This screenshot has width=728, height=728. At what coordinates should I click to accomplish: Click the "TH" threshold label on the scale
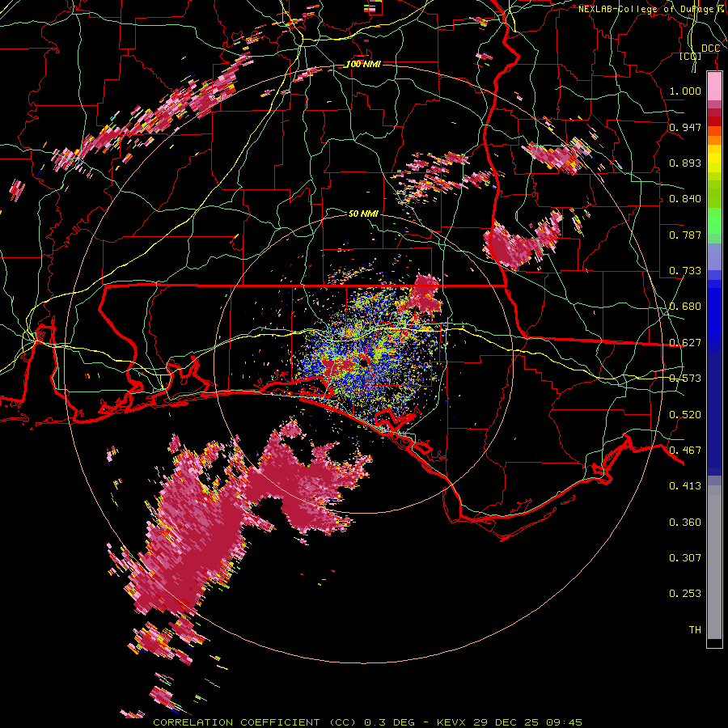point(695,630)
